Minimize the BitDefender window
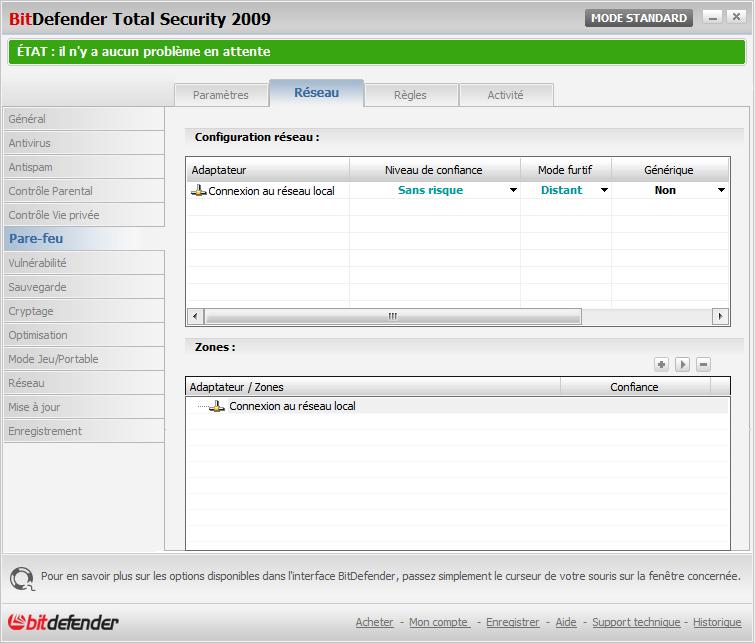This screenshot has height=643, width=755. click(713, 17)
